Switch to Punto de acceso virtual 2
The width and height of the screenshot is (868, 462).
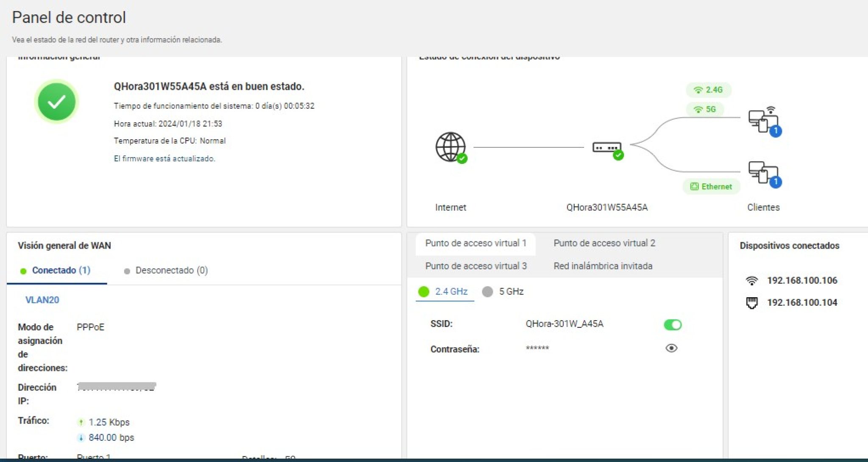pos(604,243)
